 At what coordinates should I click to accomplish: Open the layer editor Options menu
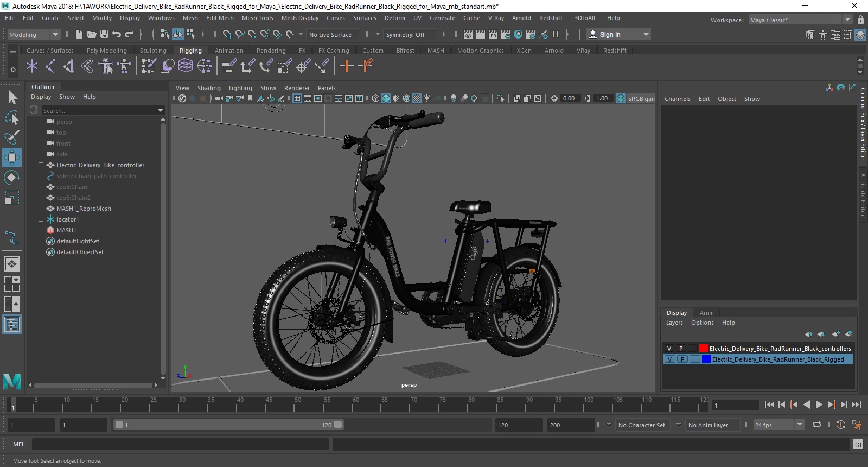[x=702, y=323]
